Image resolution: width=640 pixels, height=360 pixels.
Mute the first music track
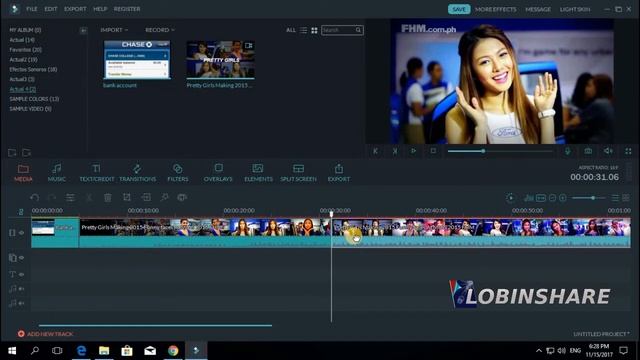coord(22,289)
